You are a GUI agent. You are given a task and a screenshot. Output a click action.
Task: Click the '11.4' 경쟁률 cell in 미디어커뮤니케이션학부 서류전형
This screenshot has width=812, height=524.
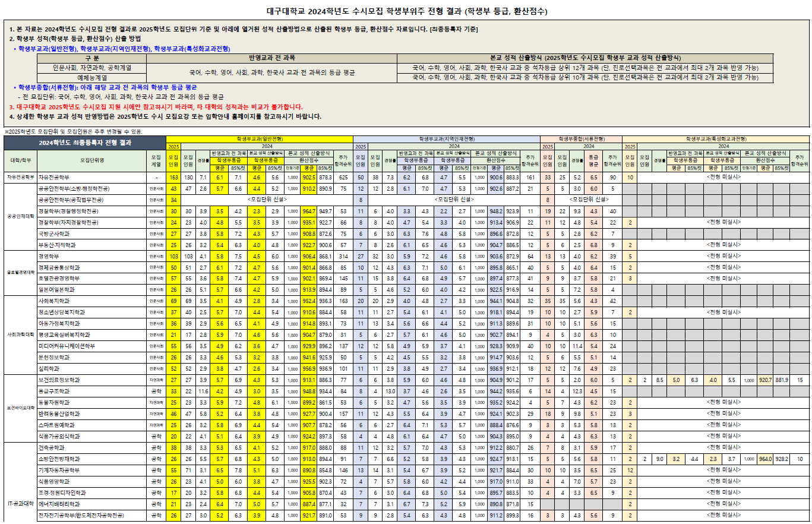[x=576, y=346]
